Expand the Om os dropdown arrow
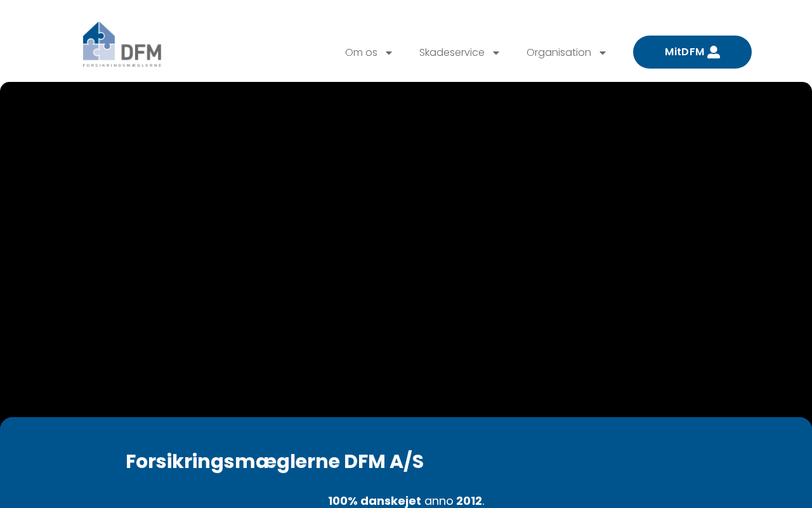Screen dimensions: 812x508 pos(389,53)
